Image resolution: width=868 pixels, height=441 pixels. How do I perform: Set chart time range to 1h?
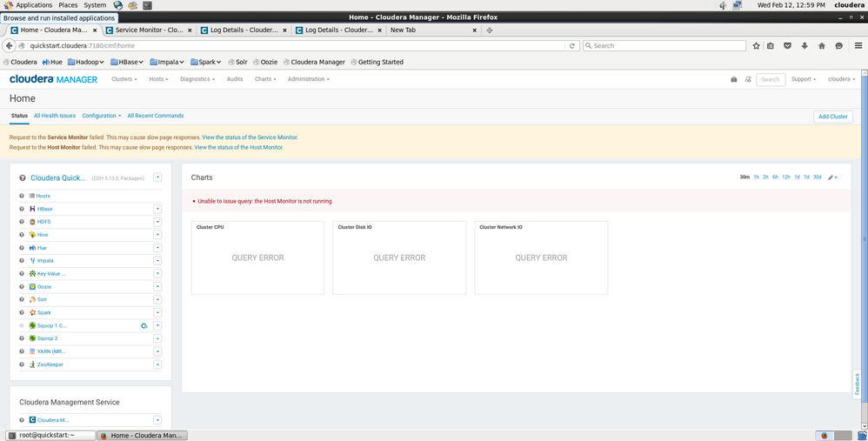pos(756,177)
